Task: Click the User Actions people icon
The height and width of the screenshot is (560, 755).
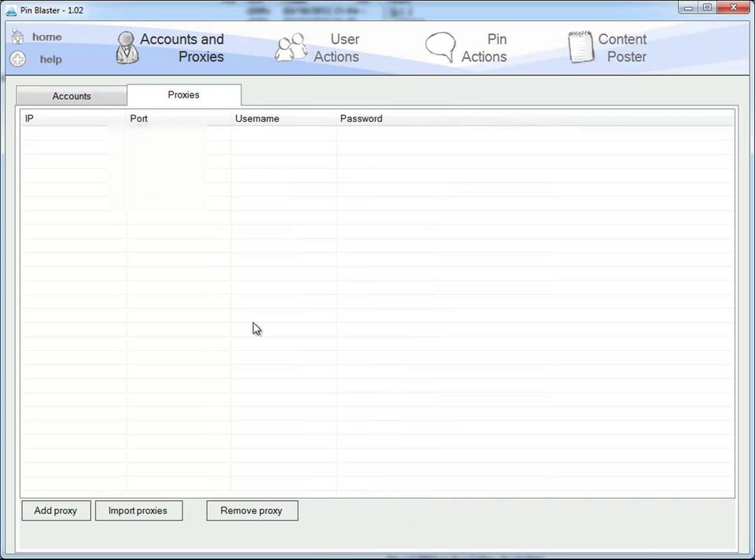Action: (x=291, y=48)
